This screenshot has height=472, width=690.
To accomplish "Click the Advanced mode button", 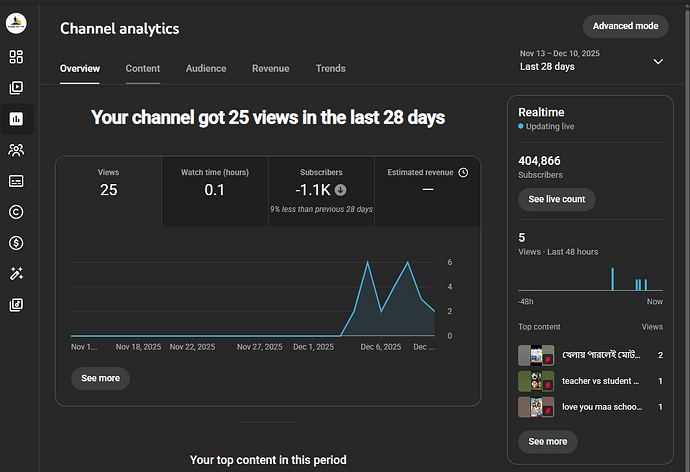I will tap(625, 26).
